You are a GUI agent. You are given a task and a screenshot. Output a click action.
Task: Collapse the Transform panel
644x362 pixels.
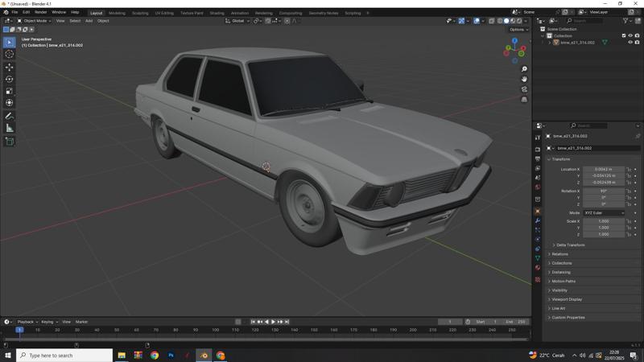[x=560, y=158]
